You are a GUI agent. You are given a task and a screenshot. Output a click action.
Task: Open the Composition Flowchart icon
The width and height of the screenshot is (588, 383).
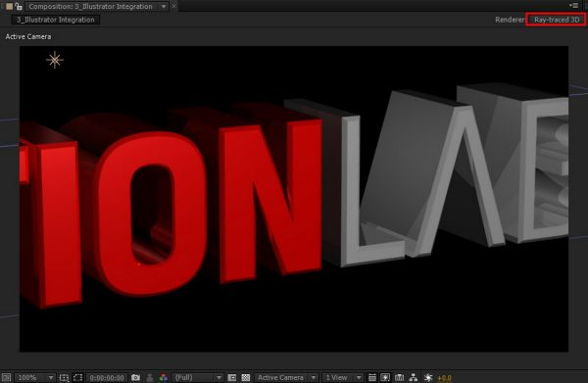(x=413, y=377)
